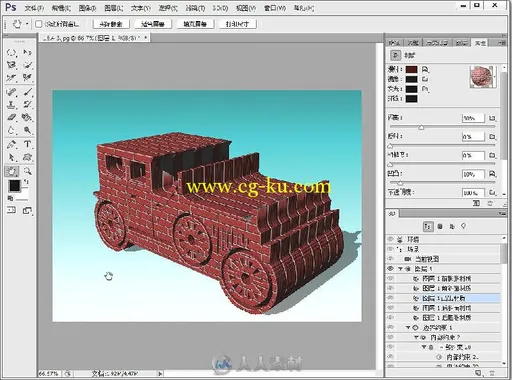Switch to the open JPG document tab

[x=95, y=38]
